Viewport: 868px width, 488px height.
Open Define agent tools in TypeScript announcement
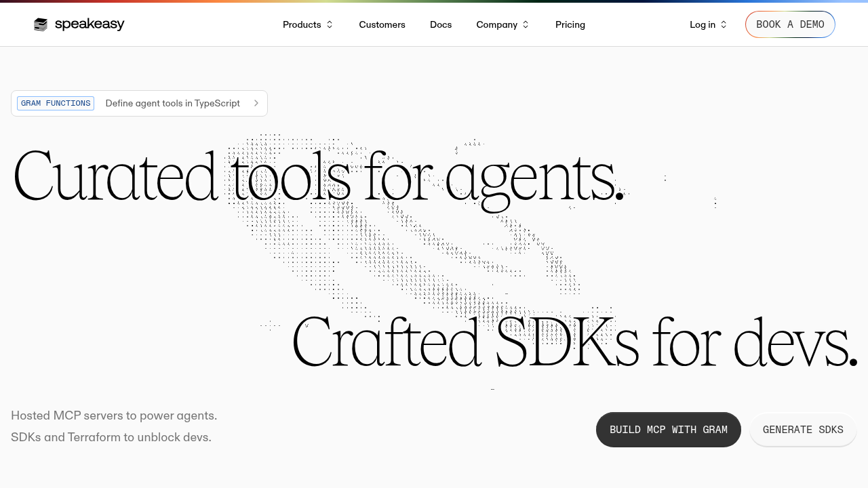coord(139,103)
